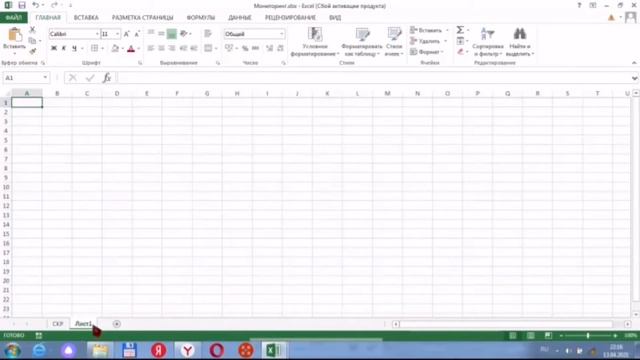Open the Excel taskbar icon
Viewport: 640px width, 360px height.
[x=274, y=350]
